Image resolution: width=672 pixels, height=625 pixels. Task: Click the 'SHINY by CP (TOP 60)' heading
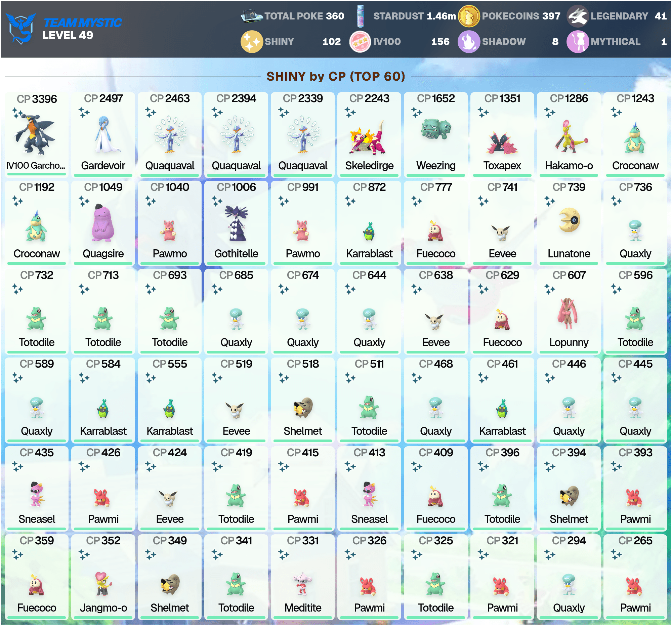coord(336,76)
